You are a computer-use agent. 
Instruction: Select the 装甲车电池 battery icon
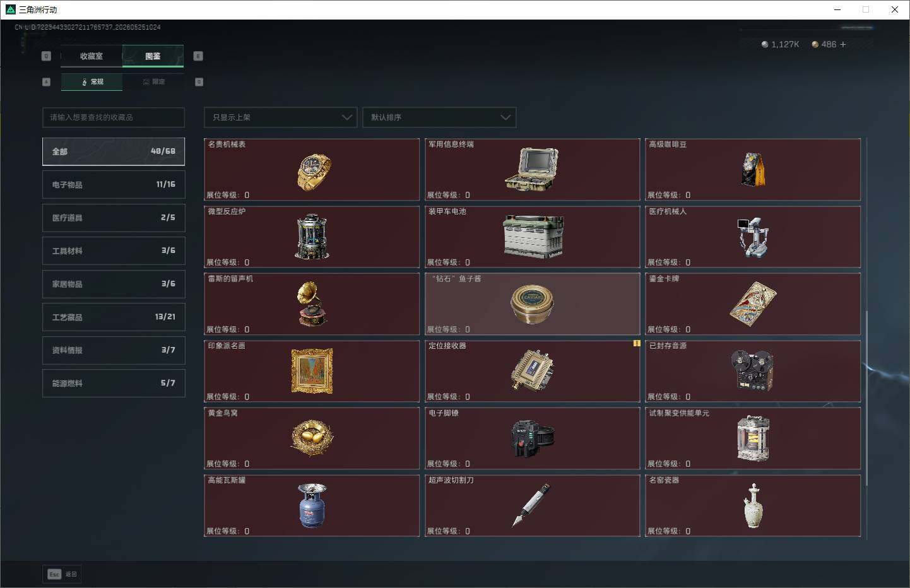pos(533,237)
